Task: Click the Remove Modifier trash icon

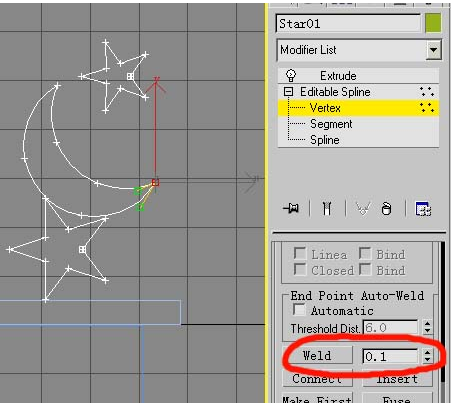Action: [386, 209]
